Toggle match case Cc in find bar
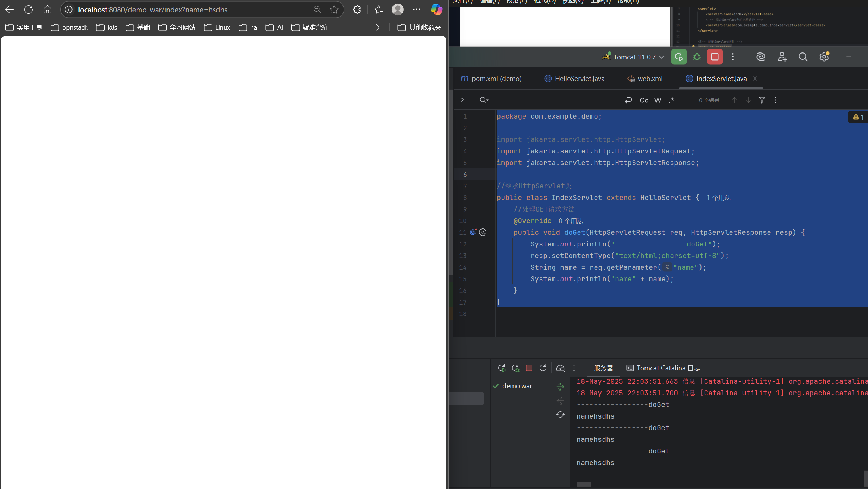The width and height of the screenshot is (868, 489). tap(644, 100)
